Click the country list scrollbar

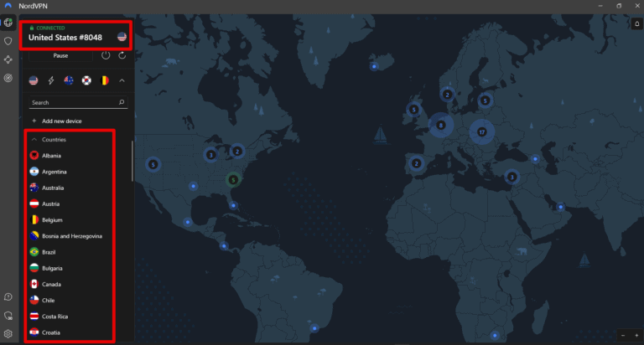(x=132, y=159)
